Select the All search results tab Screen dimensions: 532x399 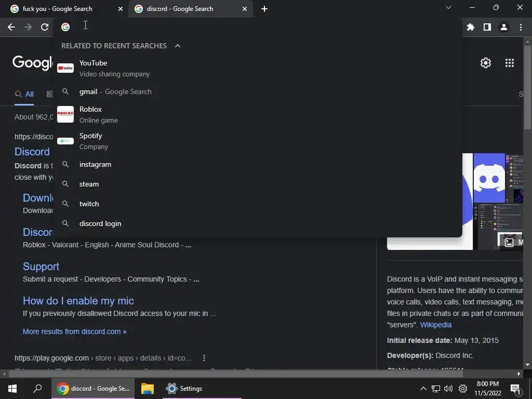coord(24,94)
